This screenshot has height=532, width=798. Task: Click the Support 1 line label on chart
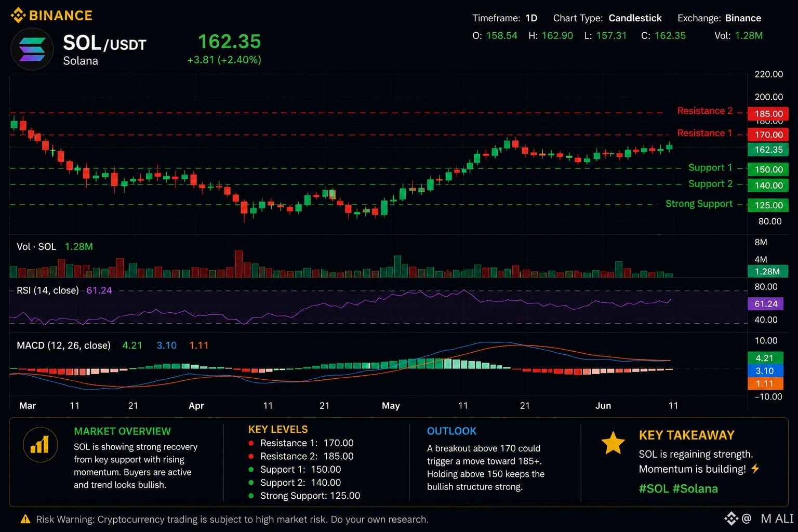710,167
